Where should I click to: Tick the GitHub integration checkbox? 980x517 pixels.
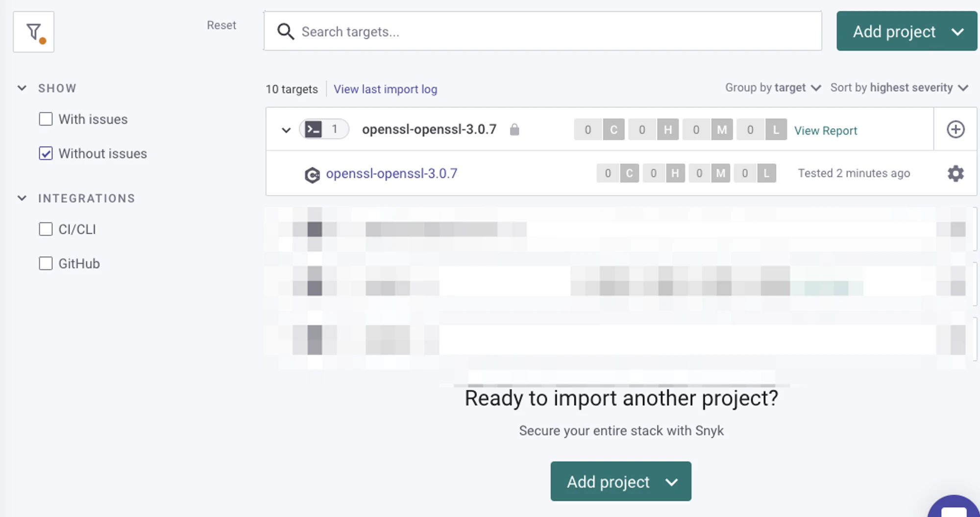tap(46, 264)
